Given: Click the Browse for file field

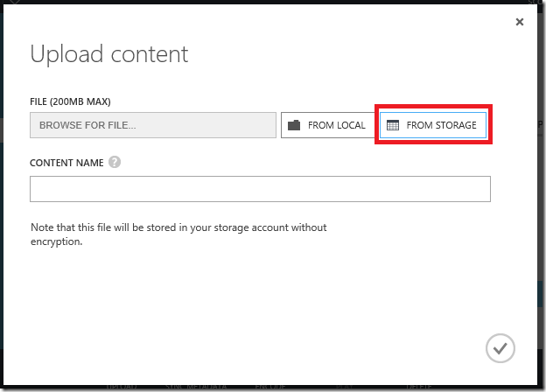Looking at the screenshot, I should click(153, 125).
